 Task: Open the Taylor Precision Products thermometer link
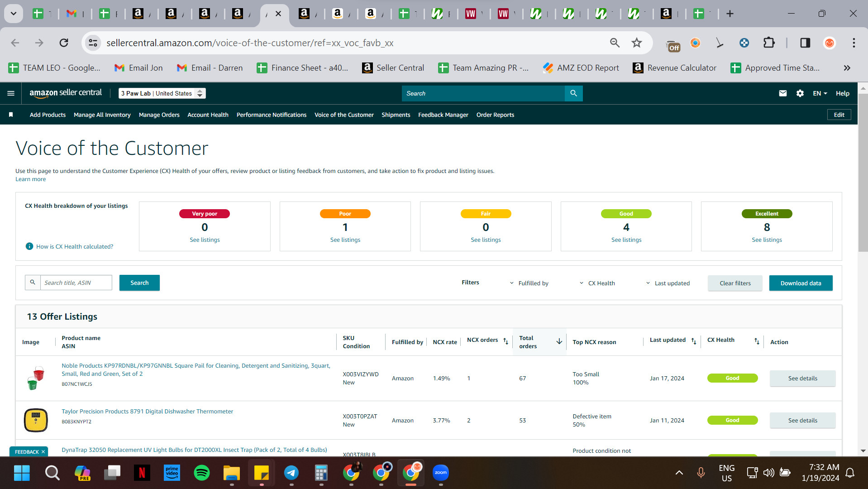(x=148, y=412)
